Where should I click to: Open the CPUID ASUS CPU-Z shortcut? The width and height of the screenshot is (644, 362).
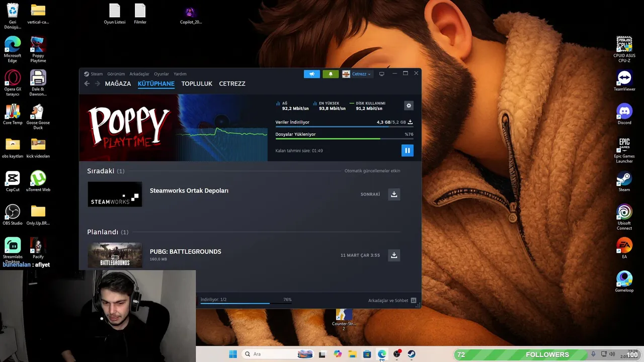624,49
